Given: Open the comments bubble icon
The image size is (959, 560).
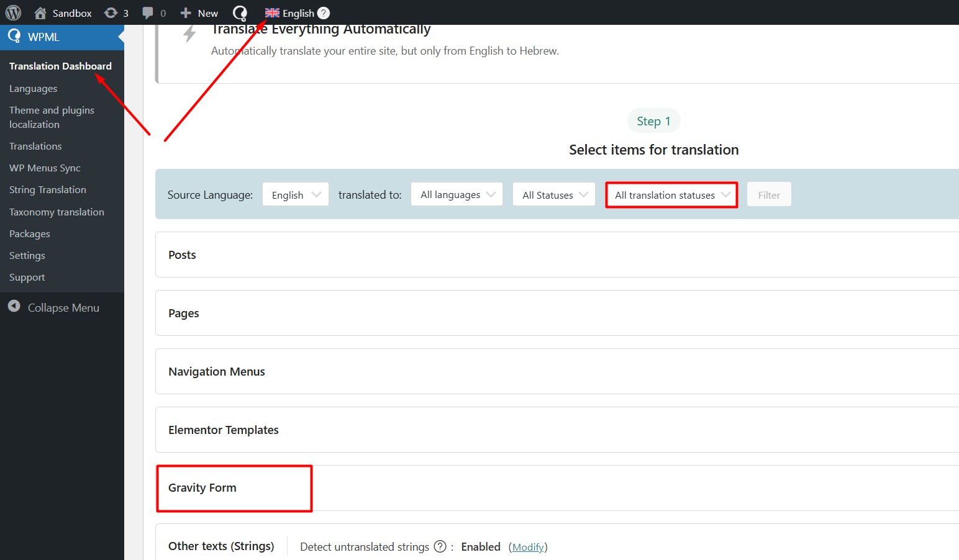Looking at the screenshot, I should pyautogui.click(x=148, y=13).
